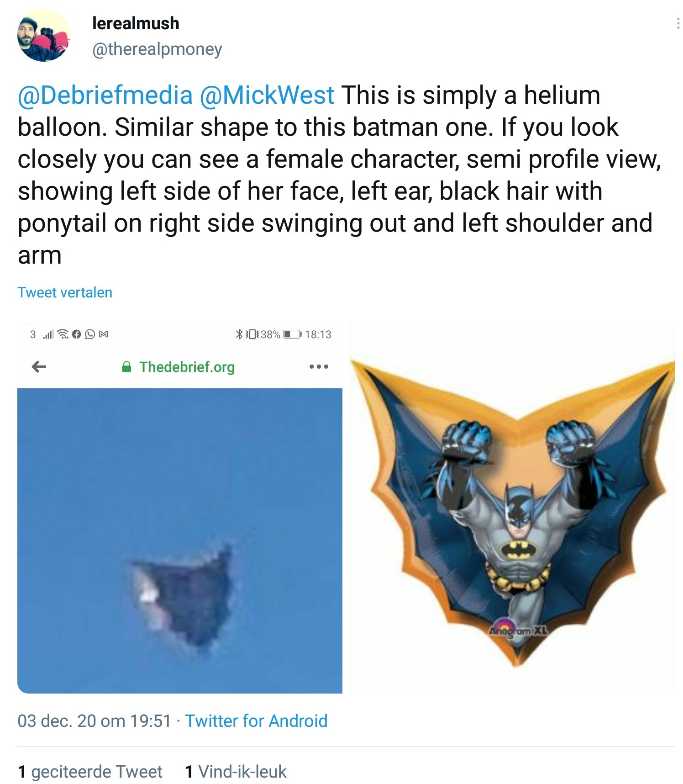Open lerealmush profile avatar picture

point(43,35)
